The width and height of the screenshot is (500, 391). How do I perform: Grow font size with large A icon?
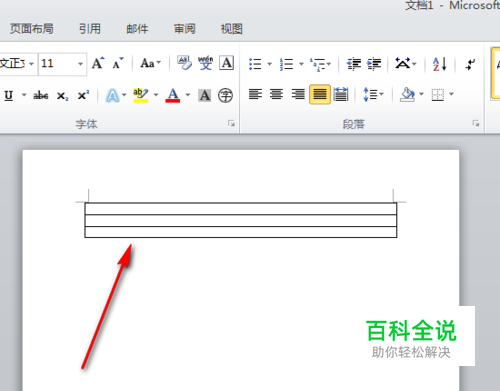coord(98,63)
